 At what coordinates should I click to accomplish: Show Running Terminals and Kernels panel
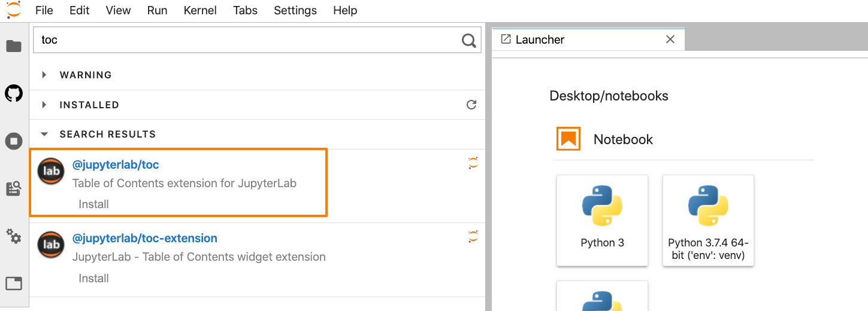(x=14, y=141)
